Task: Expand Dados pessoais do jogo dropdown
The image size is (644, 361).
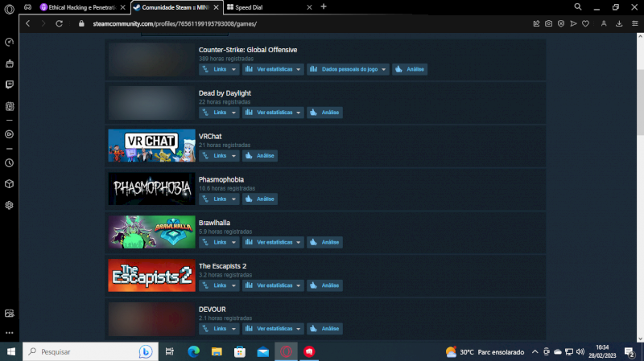Action: tap(348, 69)
